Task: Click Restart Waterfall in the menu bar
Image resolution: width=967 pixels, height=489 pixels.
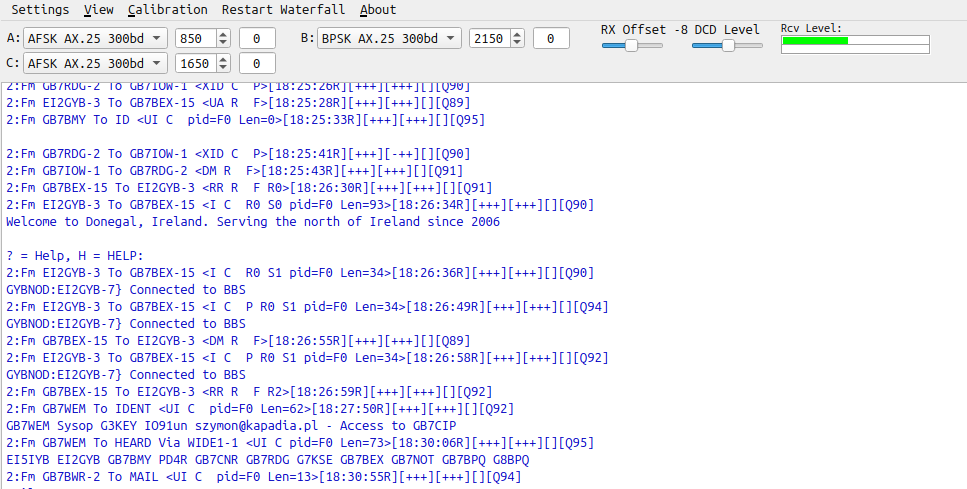Action: (283, 10)
